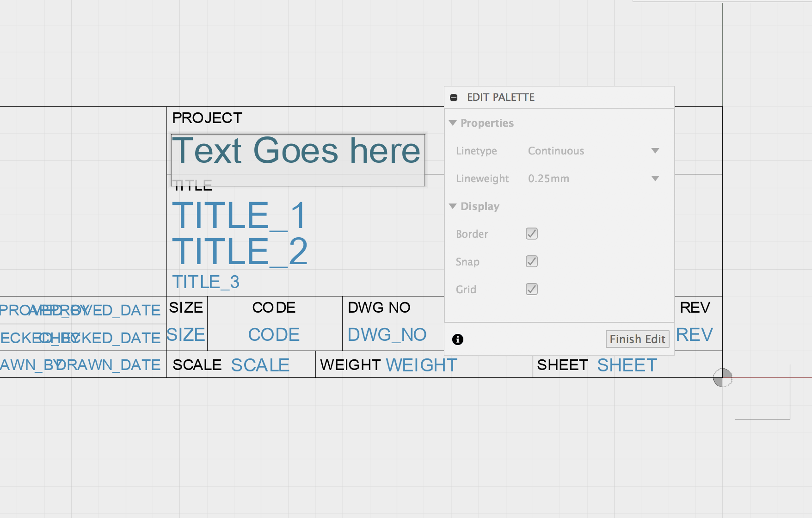
Task: Select the blue SHEET attribute value
Action: (627, 365)
